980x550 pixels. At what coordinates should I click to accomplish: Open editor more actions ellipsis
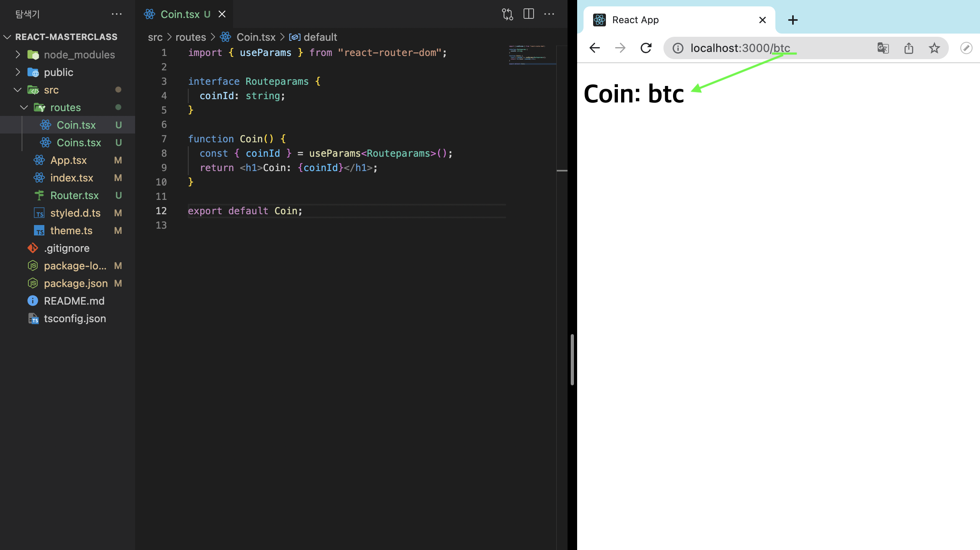click(x=549, y=14)
